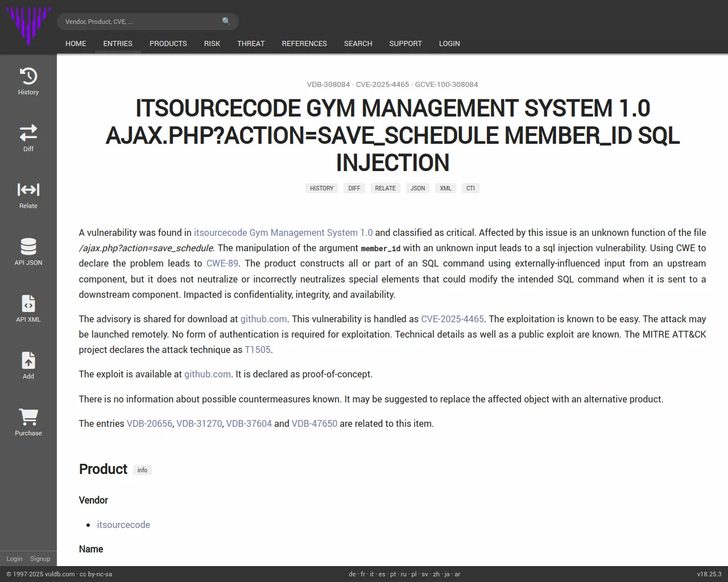Image resolution: width=728 pixels, height=582 pixels.
Task: Click the VulDB purple logo
Action: (28, 26)
